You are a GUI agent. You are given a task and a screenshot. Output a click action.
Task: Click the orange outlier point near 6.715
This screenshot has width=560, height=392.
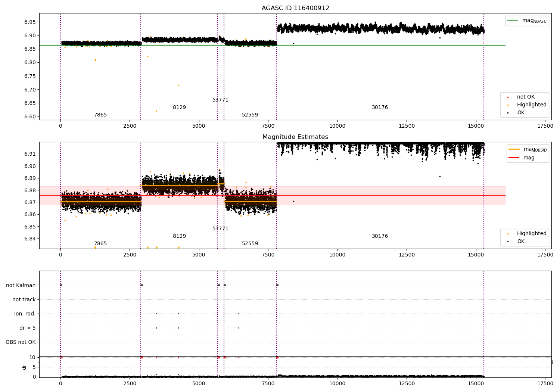pos(178,85)
